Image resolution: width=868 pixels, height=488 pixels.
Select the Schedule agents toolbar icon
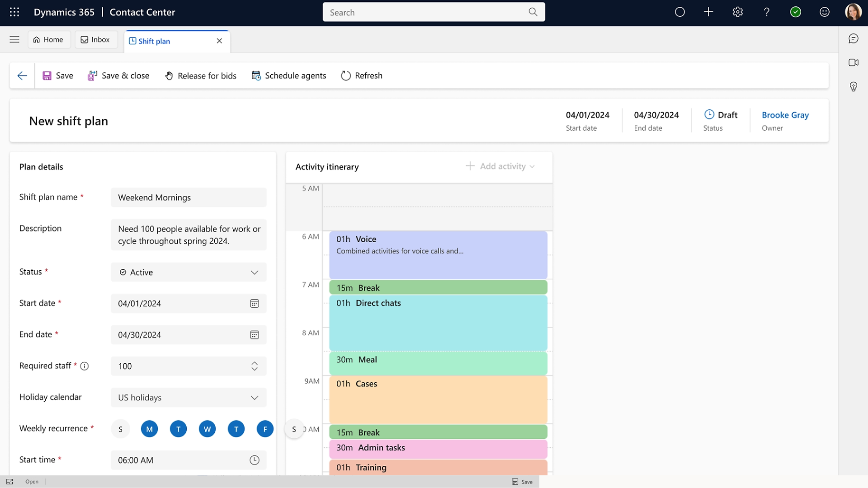pos(256,75)
